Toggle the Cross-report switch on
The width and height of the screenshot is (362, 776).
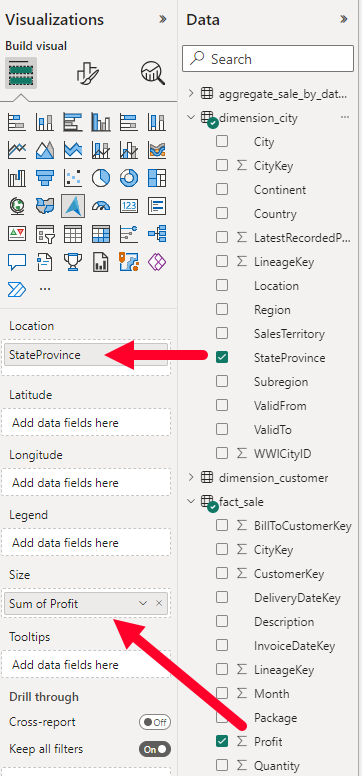coord(155,722)
